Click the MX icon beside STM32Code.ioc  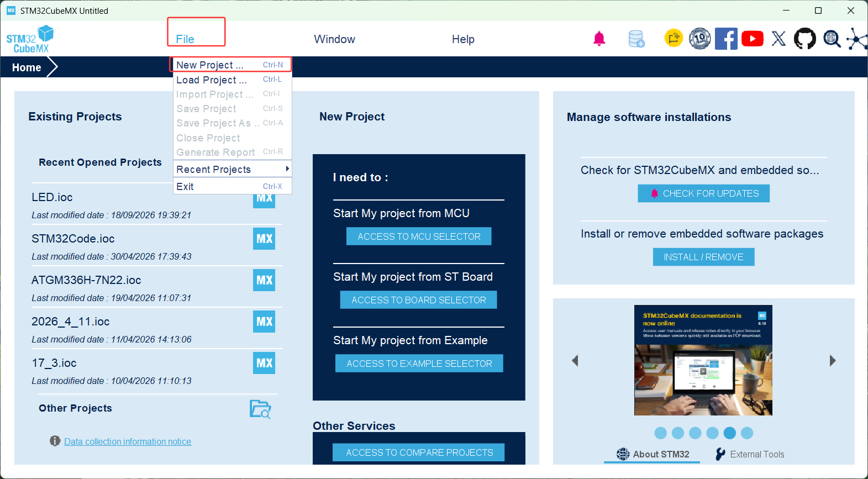[x=264, y=239]
